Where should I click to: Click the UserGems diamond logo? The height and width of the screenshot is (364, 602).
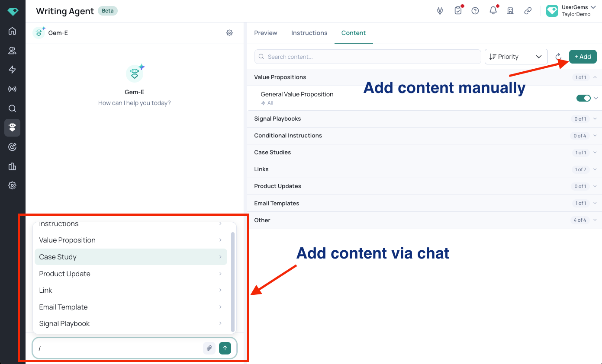point(13,12)
